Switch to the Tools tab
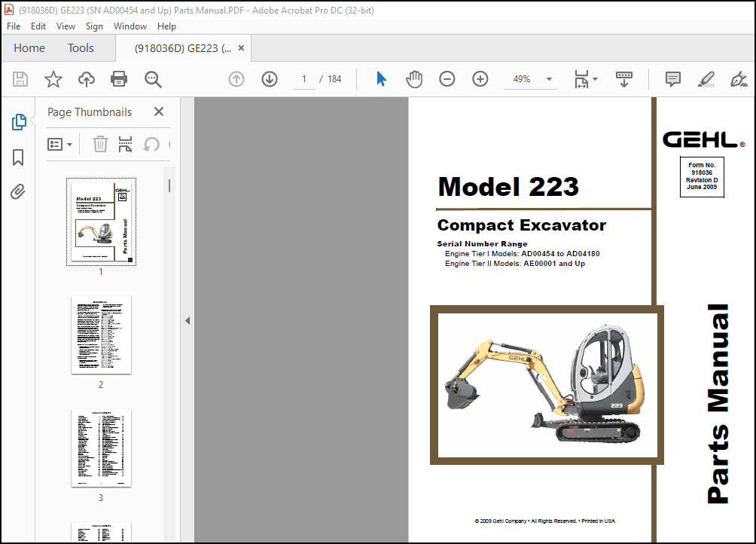Viewport: 756px width, 544px height. coord(81,47)
